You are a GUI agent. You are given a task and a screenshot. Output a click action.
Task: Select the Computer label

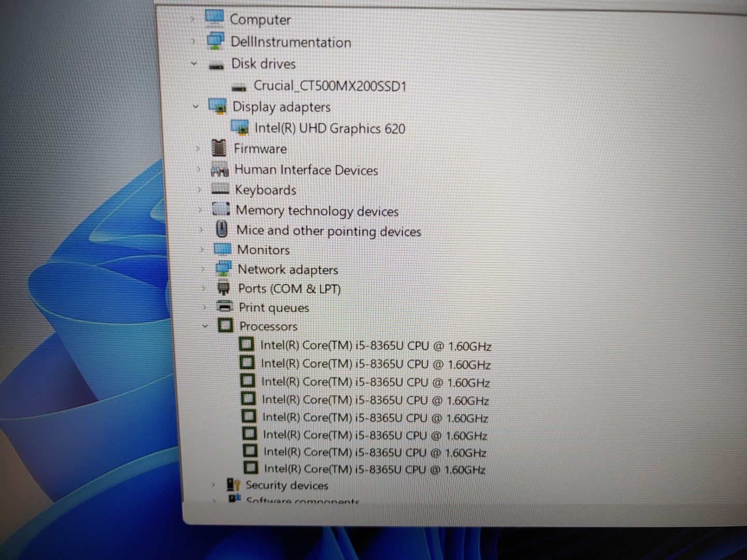click(x=260, y=20)
